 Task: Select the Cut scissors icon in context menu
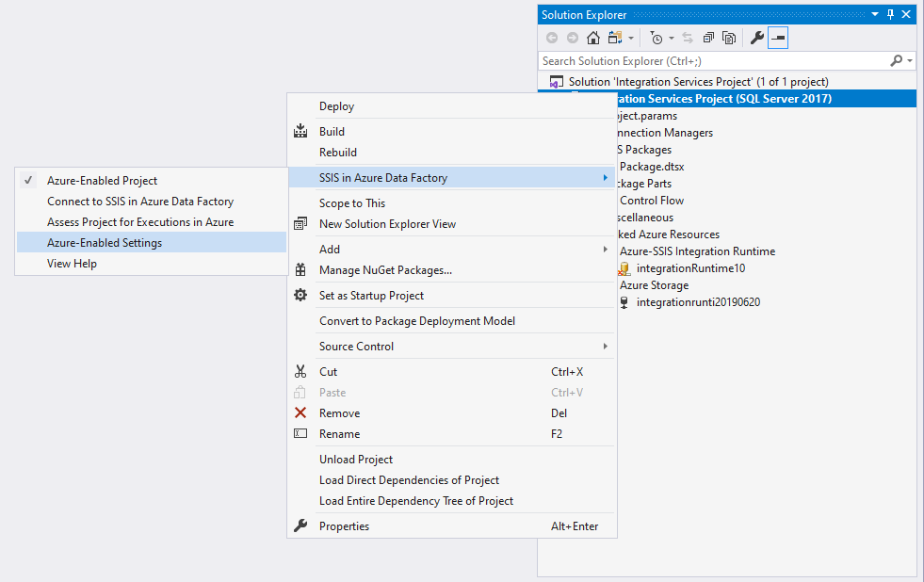[300, 371]
